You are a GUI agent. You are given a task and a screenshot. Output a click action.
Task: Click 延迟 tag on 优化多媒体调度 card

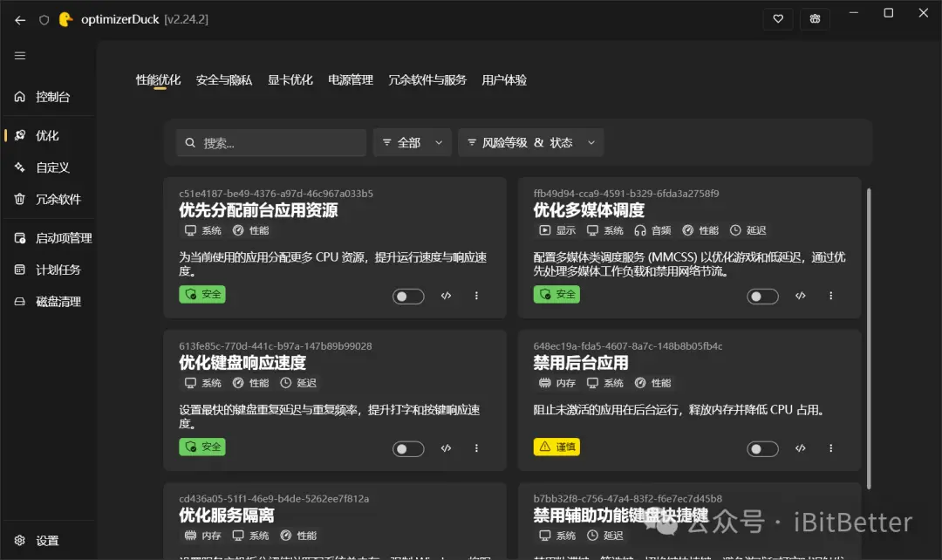(x=748, y=231)
